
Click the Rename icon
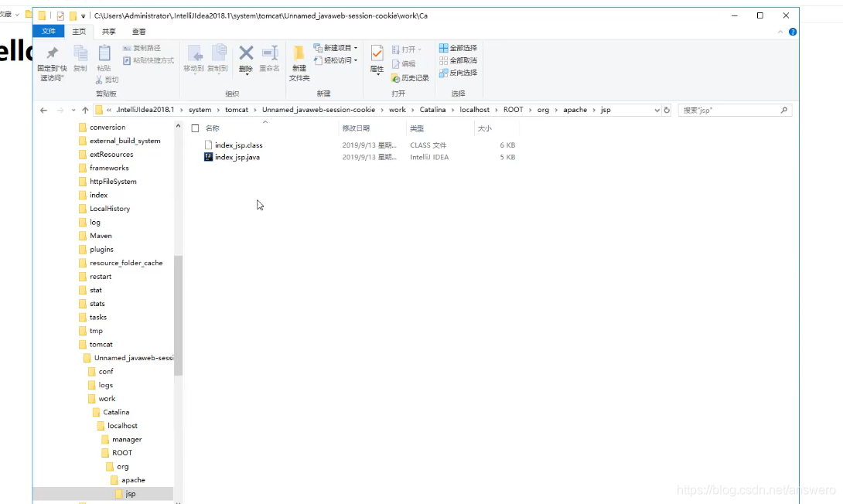(x=269, y=53)
